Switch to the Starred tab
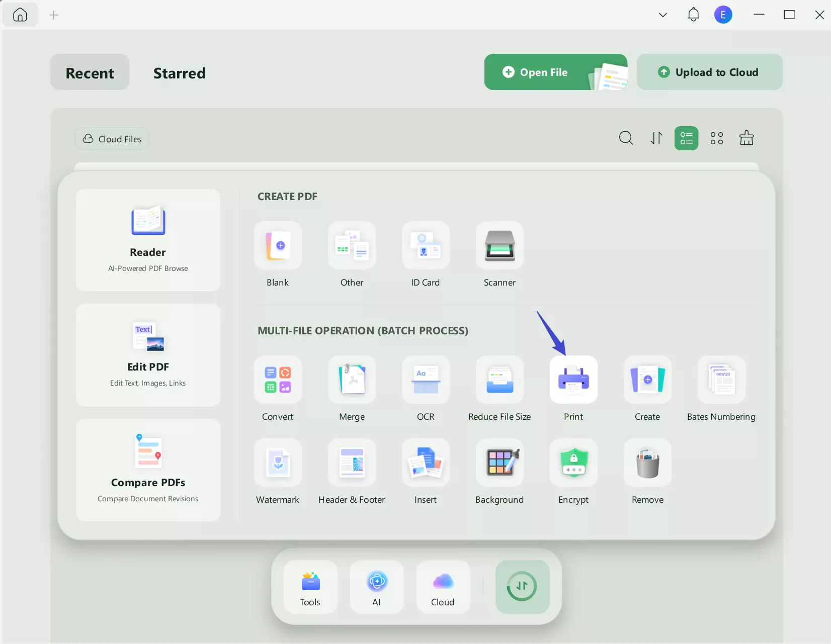The width and height of the screenshot is (831, 644). point(180,73)
